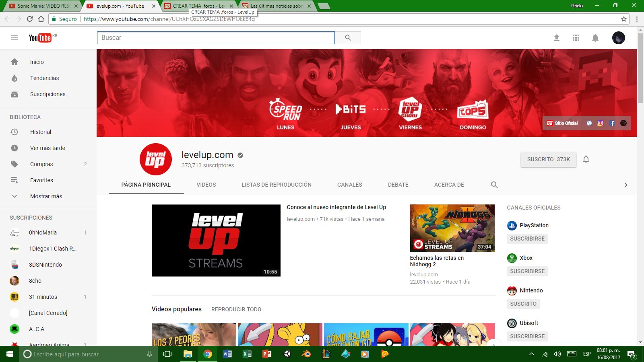Open File Explorer from taskbar

click(188, 354)
